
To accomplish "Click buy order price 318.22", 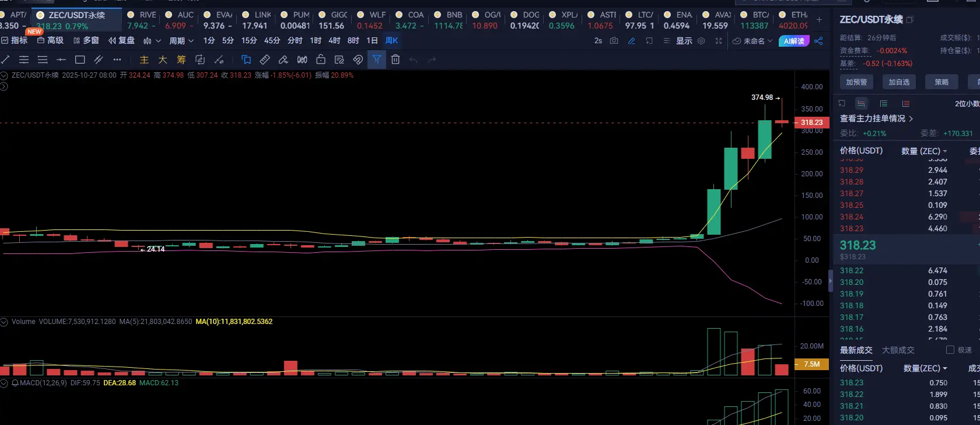I will tap(852, 271).
